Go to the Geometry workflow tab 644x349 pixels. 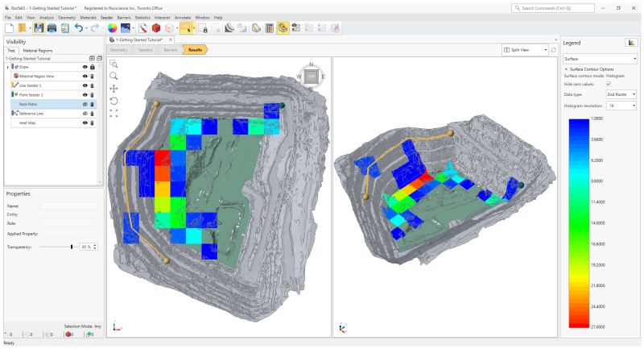[x=118, y=50]
